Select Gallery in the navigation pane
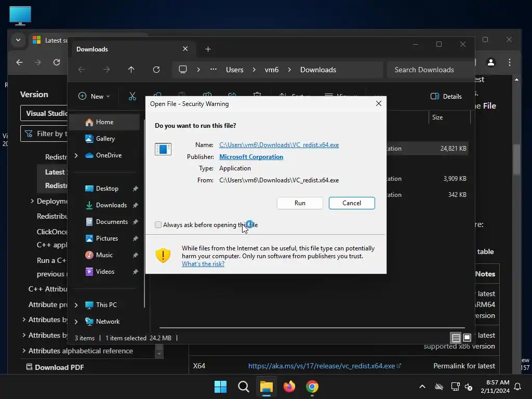The width and height of the screenshot is (532, 399). [x=105, y=138]
